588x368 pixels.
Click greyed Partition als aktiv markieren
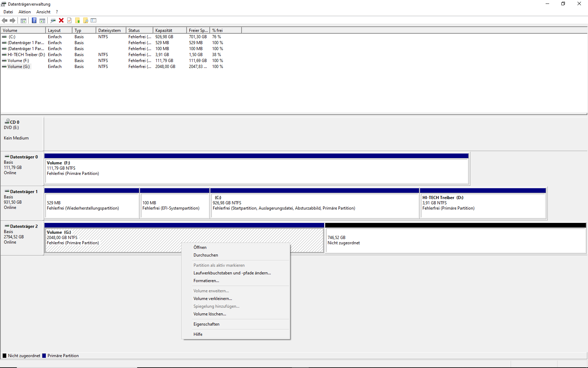coord(236,265)
